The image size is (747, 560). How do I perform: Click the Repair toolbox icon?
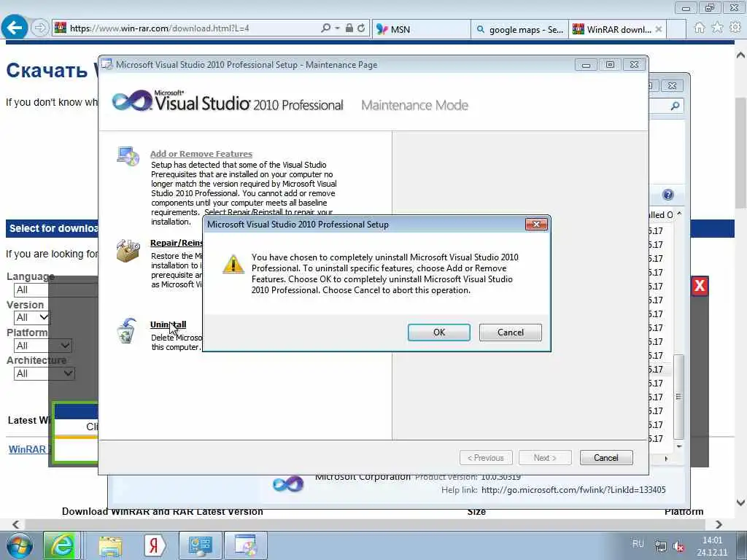128,250
